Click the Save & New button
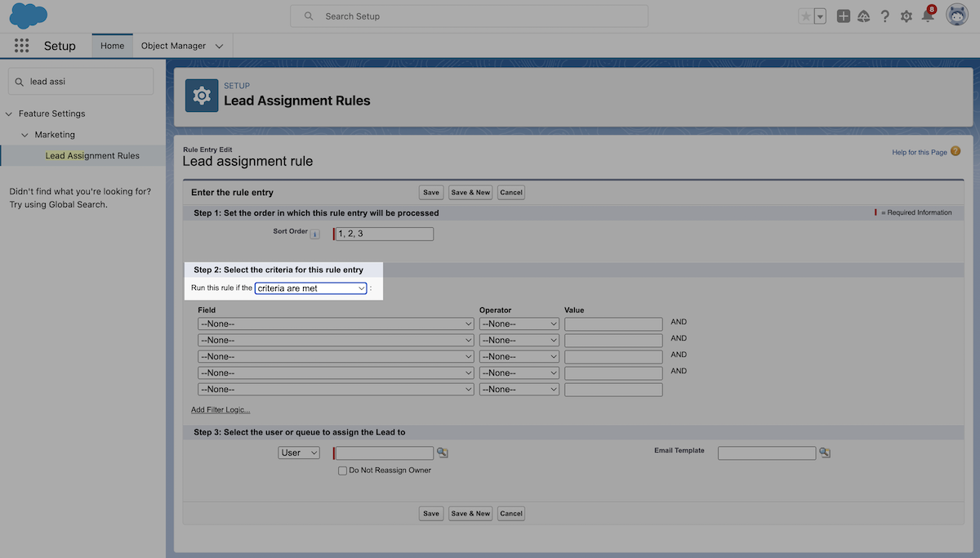The width and height of the screenshot is (980, 558). click(470, 192)
